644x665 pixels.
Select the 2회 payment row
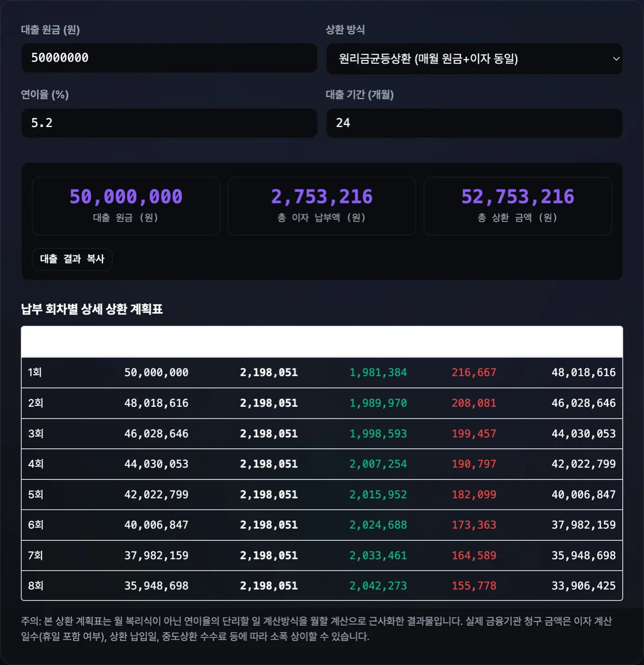coord(322,403)
